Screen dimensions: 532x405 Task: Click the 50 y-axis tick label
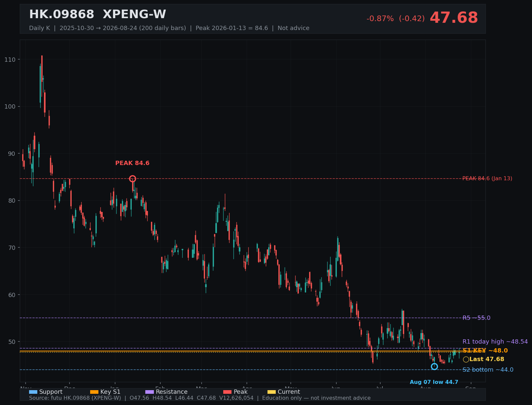pos(12,342)
